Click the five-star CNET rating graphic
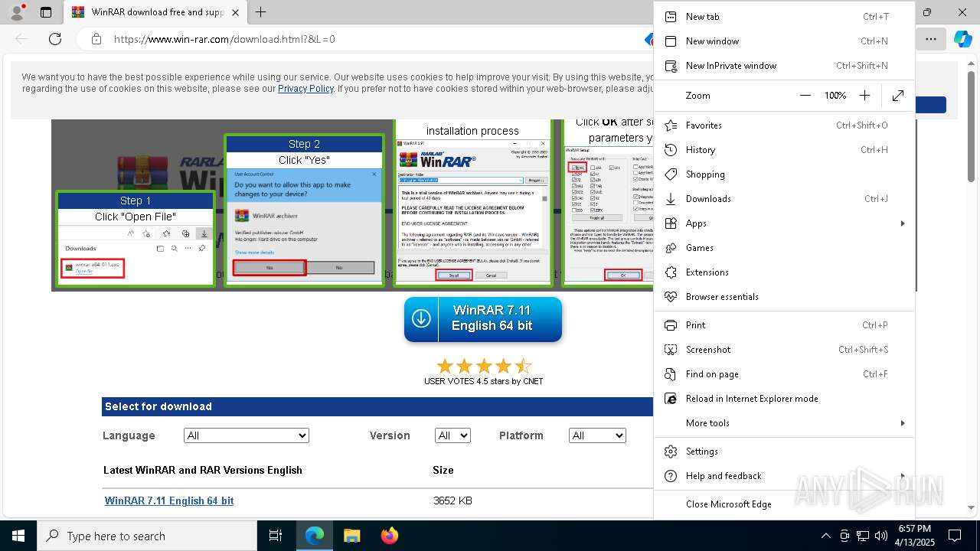980x551 pixels. click(483, 366)
